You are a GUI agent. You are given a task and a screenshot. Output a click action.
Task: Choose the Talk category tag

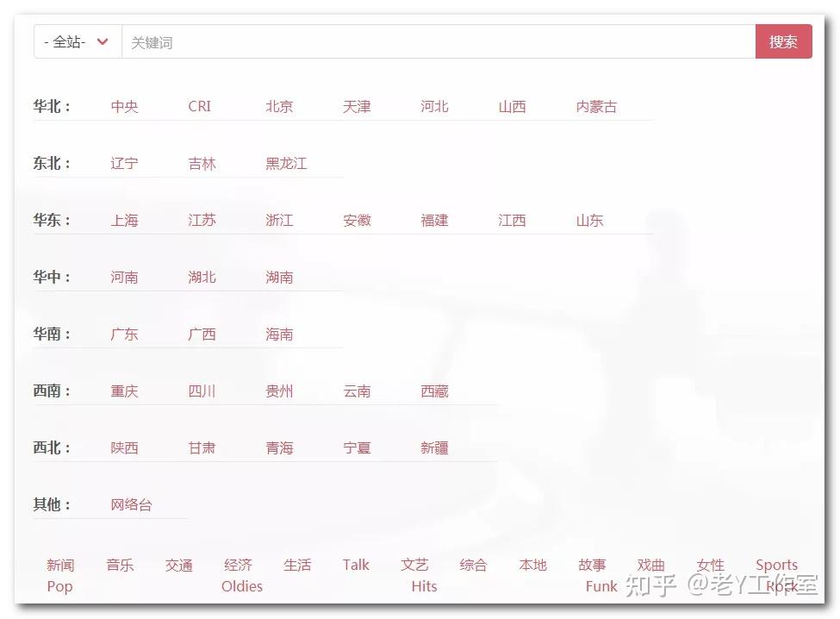[x=357, y=565]
